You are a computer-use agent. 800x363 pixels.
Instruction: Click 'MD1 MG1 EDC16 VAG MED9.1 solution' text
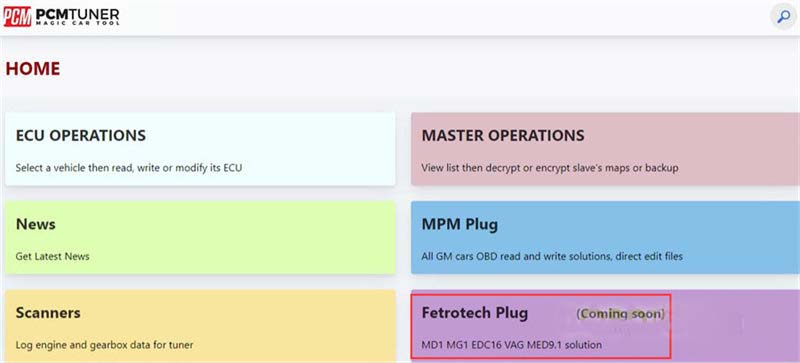click(x=512, y=345)
